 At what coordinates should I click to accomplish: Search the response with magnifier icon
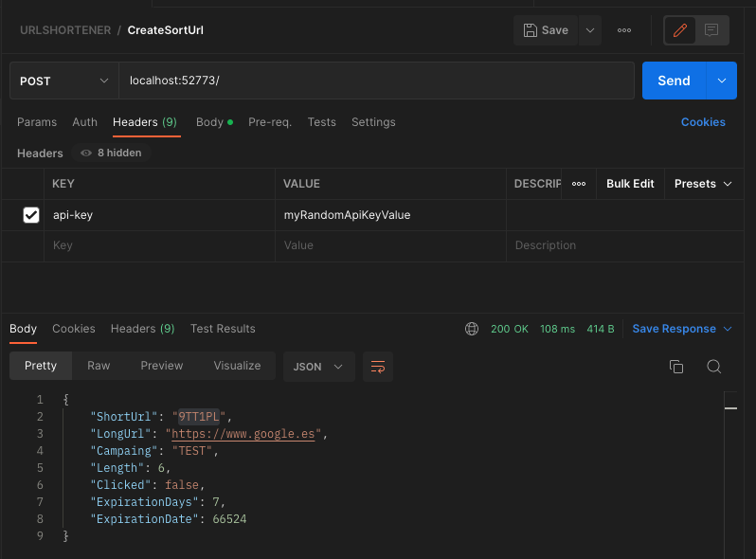[714, 367]
